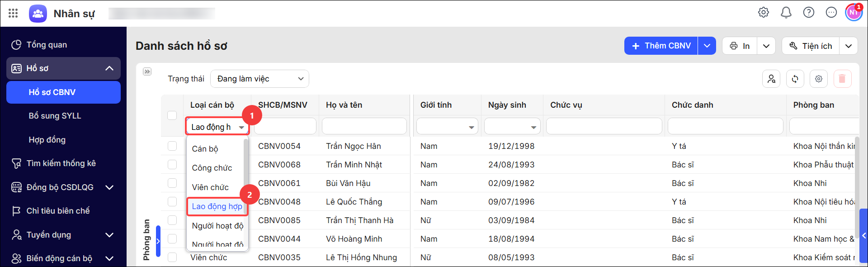
Task: Open Thêm CBNV dropdown arrow
Action: (x=707, y=46)
